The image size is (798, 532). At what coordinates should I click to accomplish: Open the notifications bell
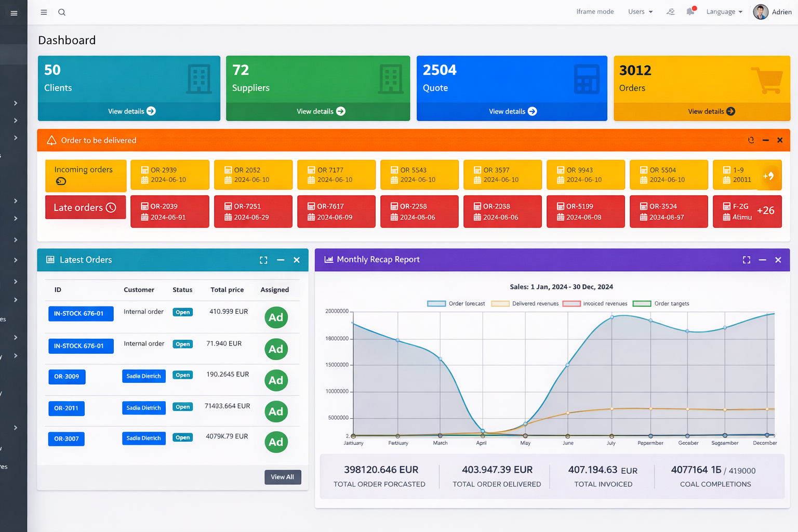(690, 11)
